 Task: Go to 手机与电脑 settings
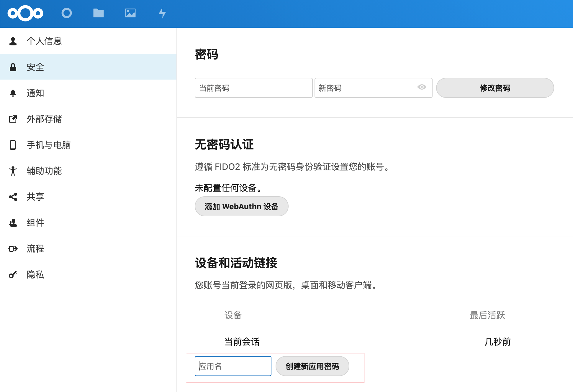tap(49, 145)
